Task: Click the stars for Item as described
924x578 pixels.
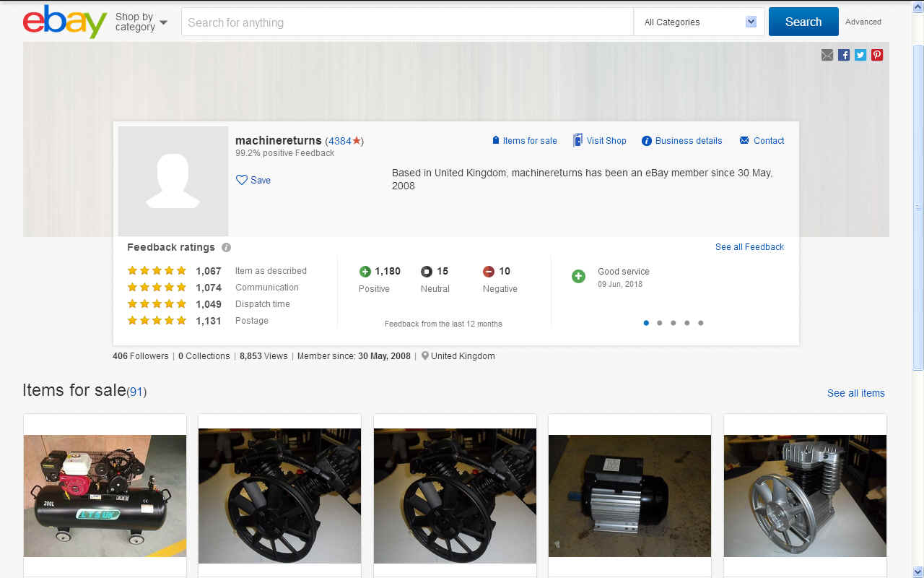Action: coord(157,271)
